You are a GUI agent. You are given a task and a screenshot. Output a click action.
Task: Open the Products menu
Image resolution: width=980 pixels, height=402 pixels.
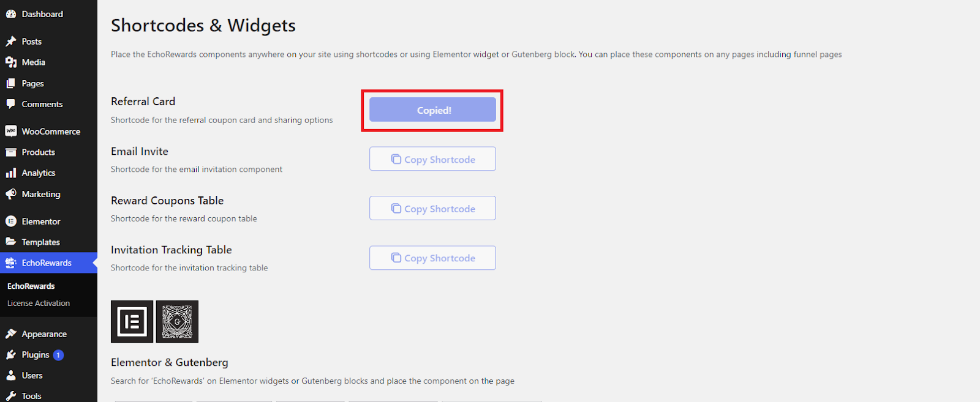click(38, 152)
